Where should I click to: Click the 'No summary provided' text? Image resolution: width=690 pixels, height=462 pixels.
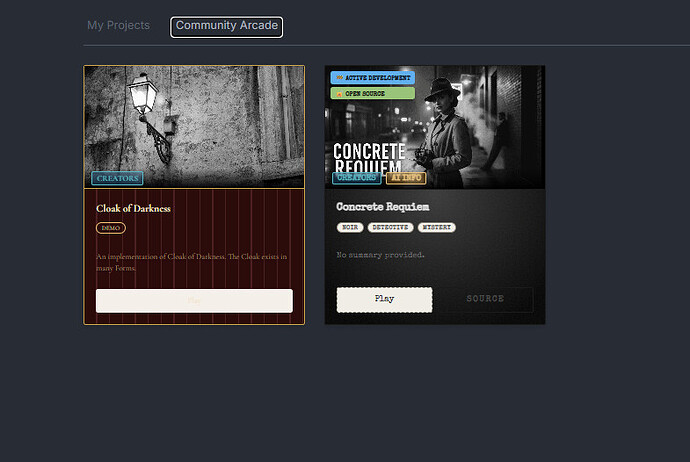point(380,255)
